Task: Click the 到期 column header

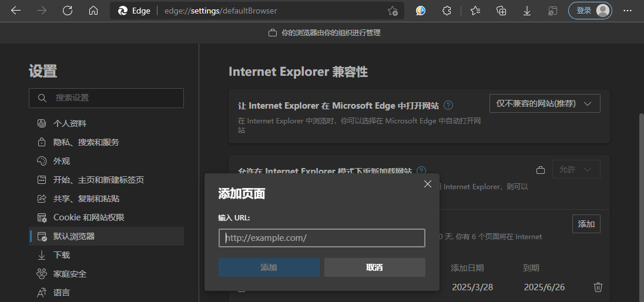Action: pos(531,269)
